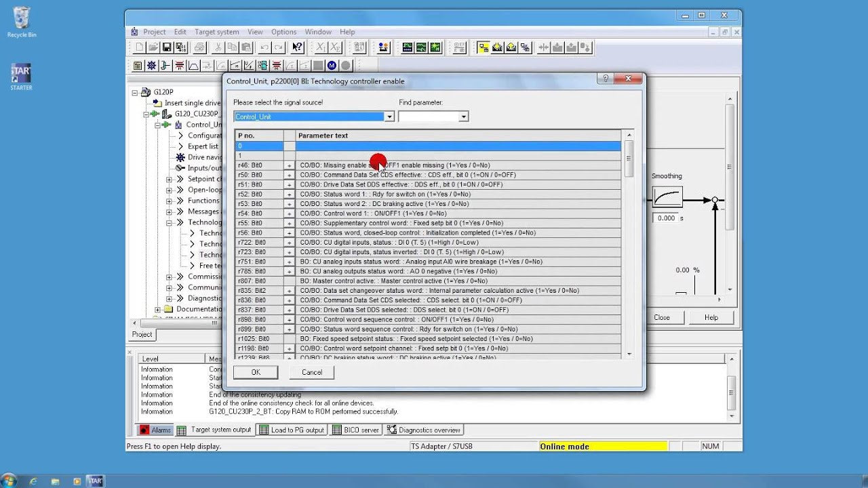Click the Load to PG toolbar icon
Image resolution: width=868 pixels, height=488 pixels.
(x=511, y=47)
